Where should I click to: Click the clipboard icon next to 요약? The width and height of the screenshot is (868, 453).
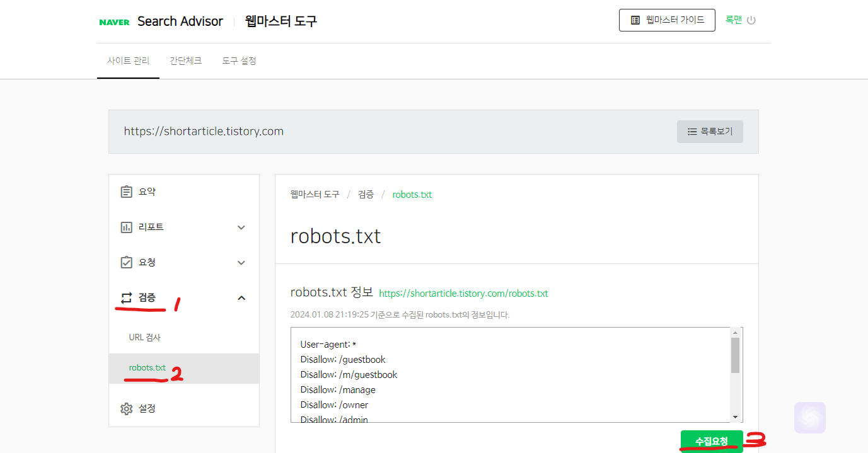coord(127,192)
